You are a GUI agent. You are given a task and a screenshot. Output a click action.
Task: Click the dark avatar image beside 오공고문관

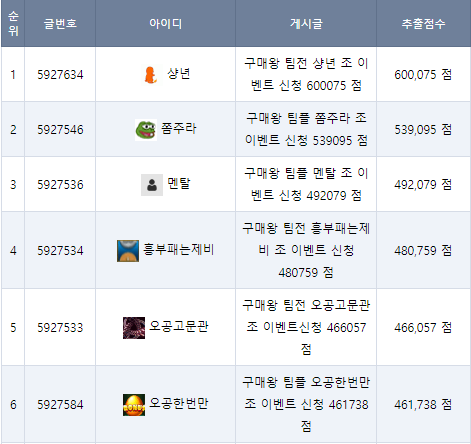coord(134,328)
